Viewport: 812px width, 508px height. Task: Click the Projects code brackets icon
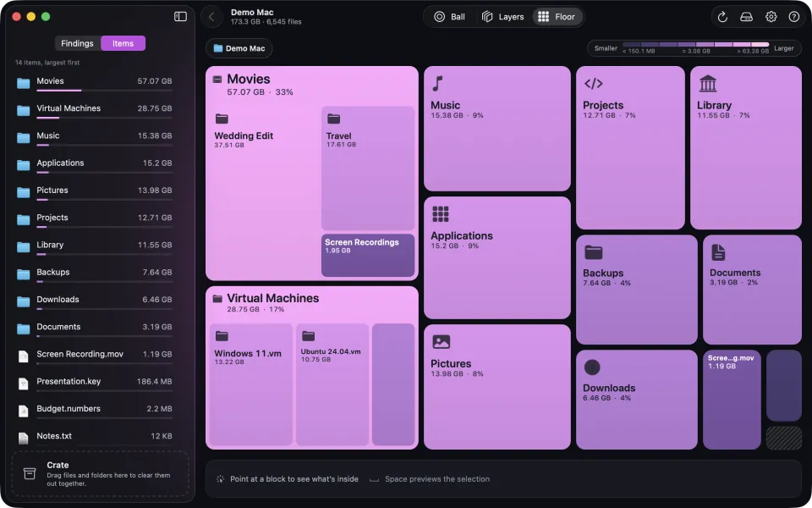[x=594, y=84]
